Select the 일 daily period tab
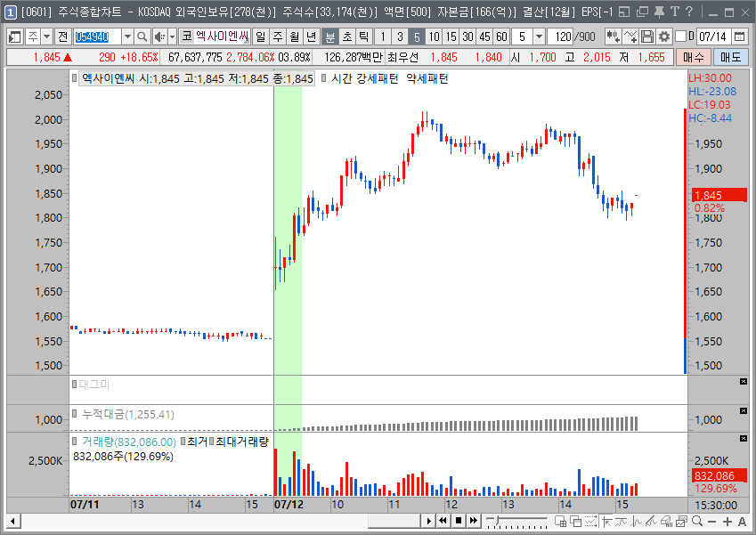The image size is (756, 535). [260, 36]
